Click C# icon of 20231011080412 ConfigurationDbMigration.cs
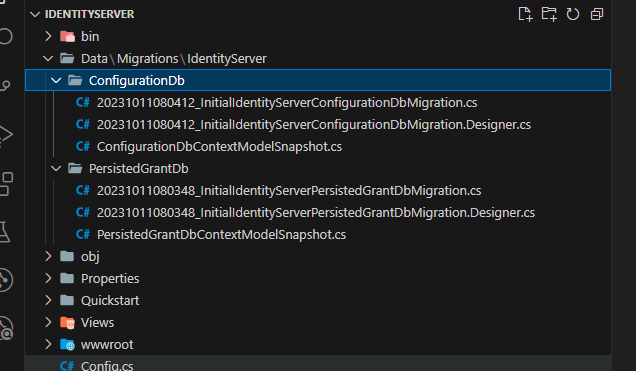The image size is (636, 371). (83, 103)
